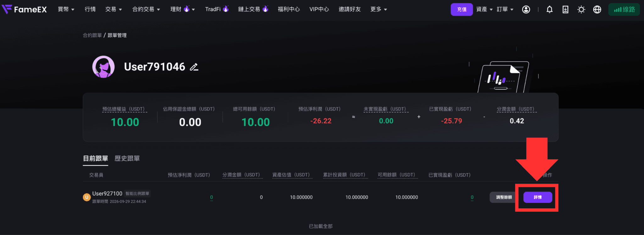644x235 pixels.
Task: Click 預估淨利潤 value 0 in row
Action: 211,197
